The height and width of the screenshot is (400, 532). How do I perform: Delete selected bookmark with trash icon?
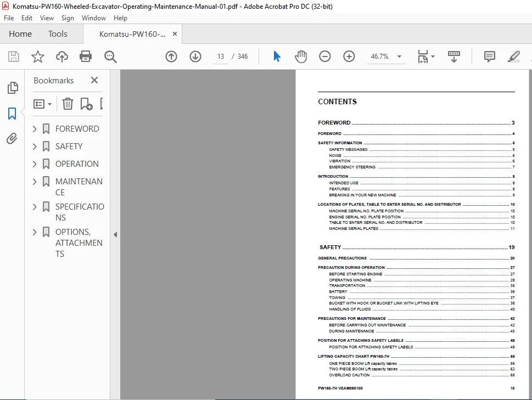click(68, 104)
